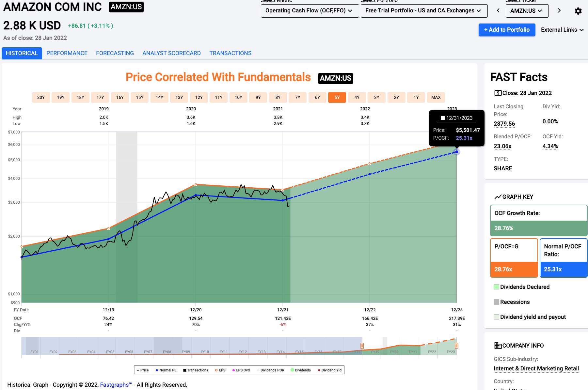Click the GRAPH KEY trend line icon

[x=498, y=197]
